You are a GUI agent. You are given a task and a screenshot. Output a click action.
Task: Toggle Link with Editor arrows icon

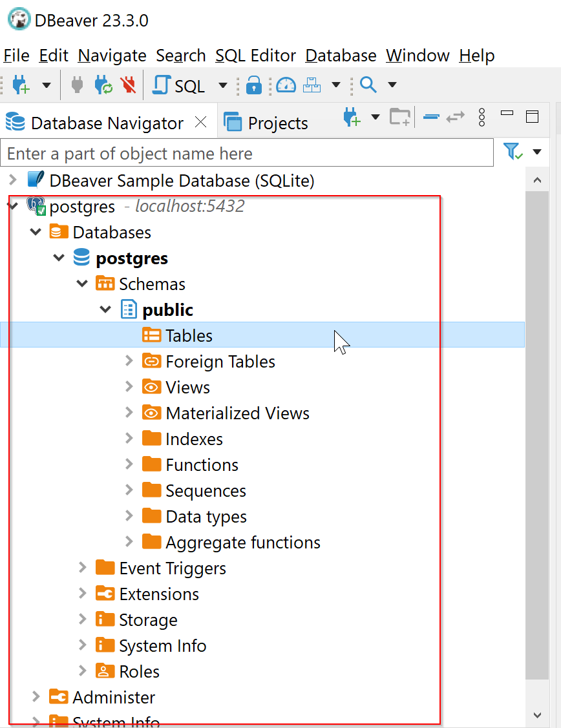[456, 117]
